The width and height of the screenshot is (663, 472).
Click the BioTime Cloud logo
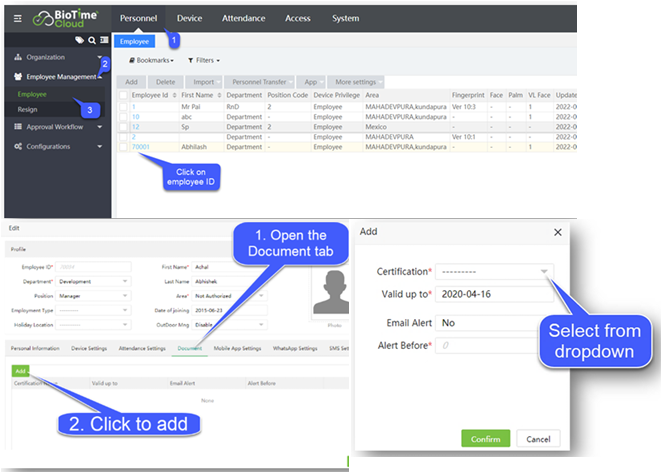click(64, 18)
